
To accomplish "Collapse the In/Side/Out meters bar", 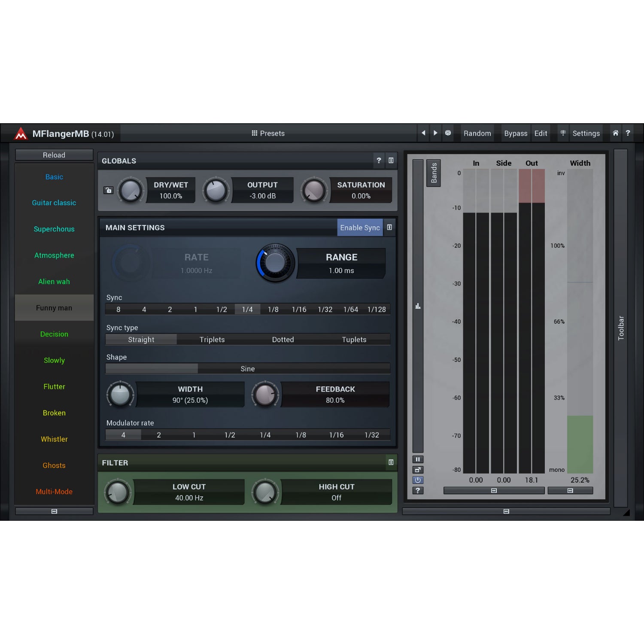I will point(494,490).
